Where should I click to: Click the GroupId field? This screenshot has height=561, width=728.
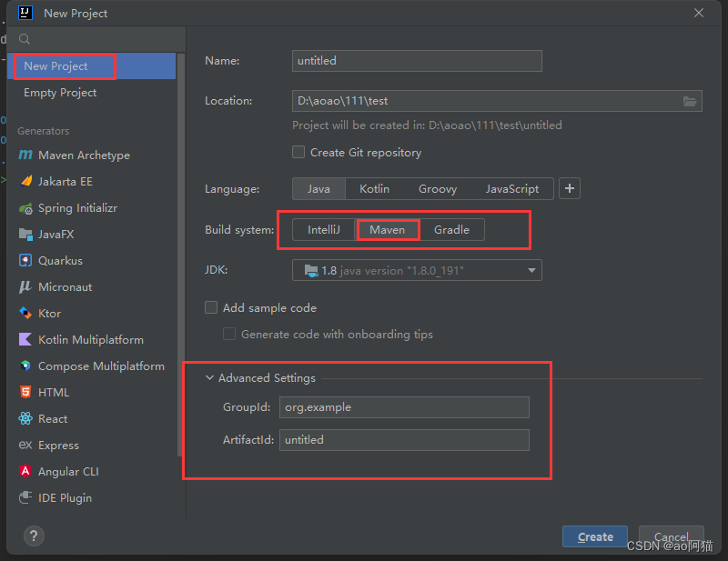pos(404,407)
